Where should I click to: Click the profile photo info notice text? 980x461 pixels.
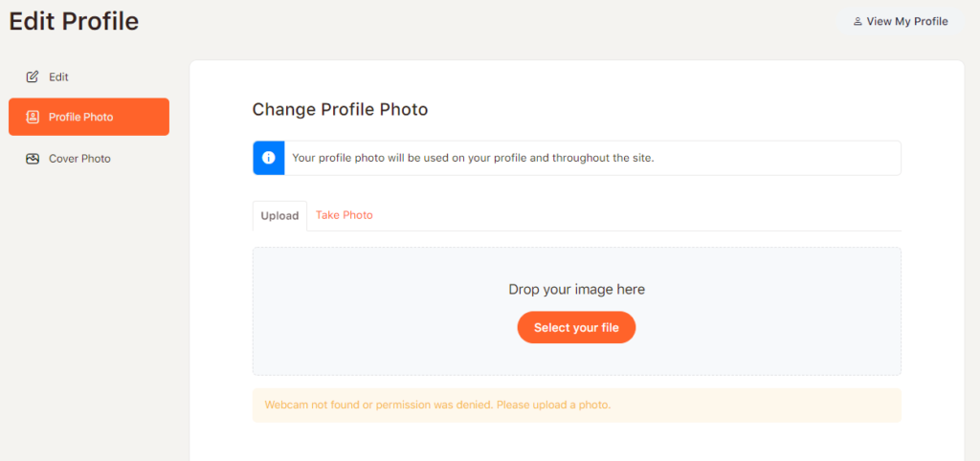click(473, 158)
